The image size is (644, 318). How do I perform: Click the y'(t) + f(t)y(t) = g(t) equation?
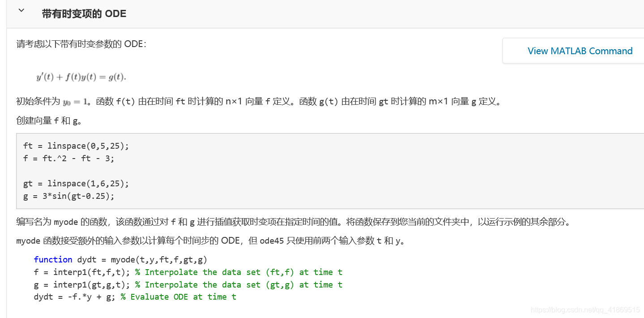(x=81, y=77)
